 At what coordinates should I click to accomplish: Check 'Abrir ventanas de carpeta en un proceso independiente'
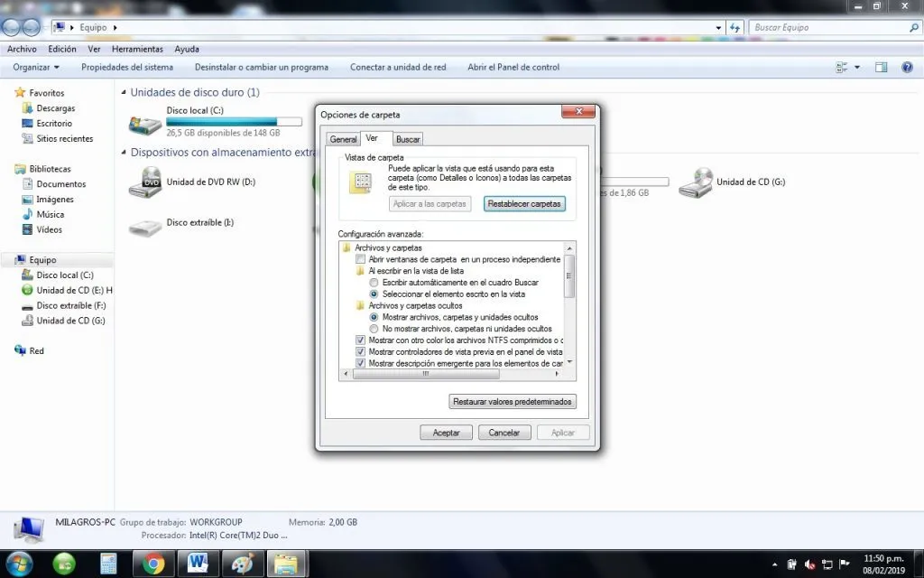[x=362, y=259]
